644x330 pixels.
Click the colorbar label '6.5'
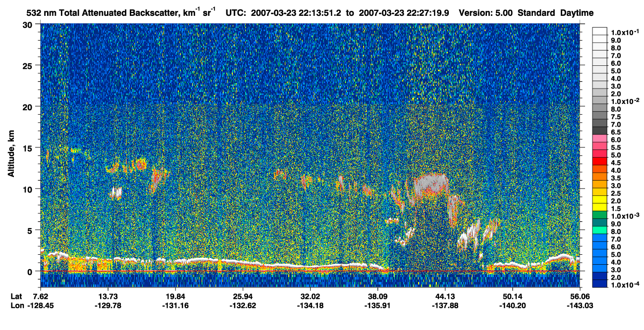click(616, 132)
